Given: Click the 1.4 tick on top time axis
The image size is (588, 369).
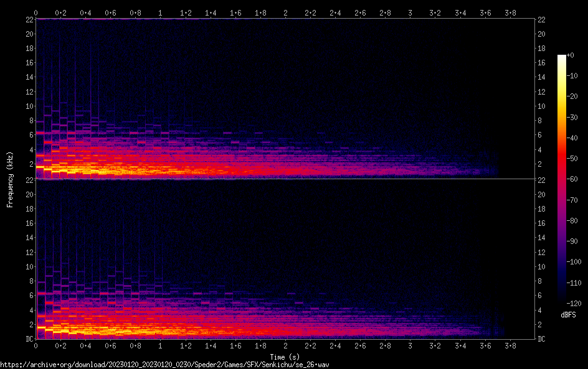Looking at the screenshot, I should click(x=211, y=12).
